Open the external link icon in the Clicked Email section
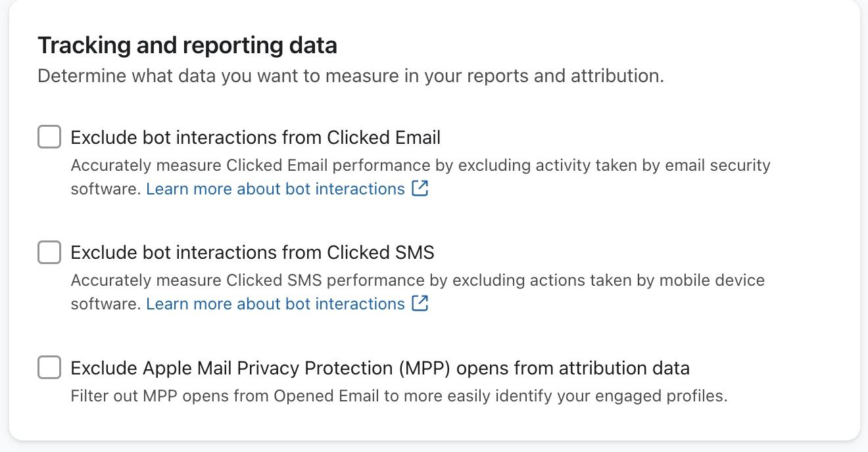 tap(422, 189)
